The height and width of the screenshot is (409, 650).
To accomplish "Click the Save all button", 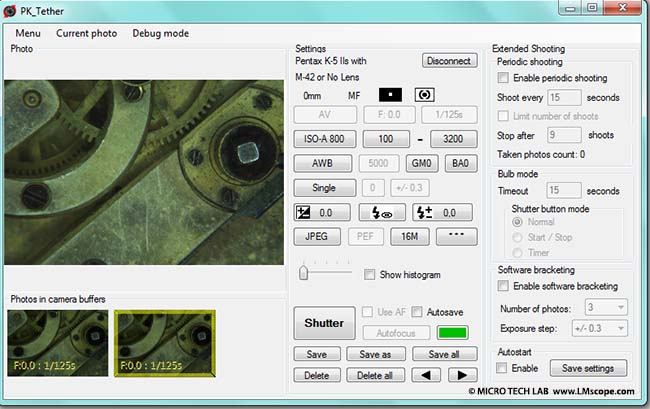I will [444, 354].
